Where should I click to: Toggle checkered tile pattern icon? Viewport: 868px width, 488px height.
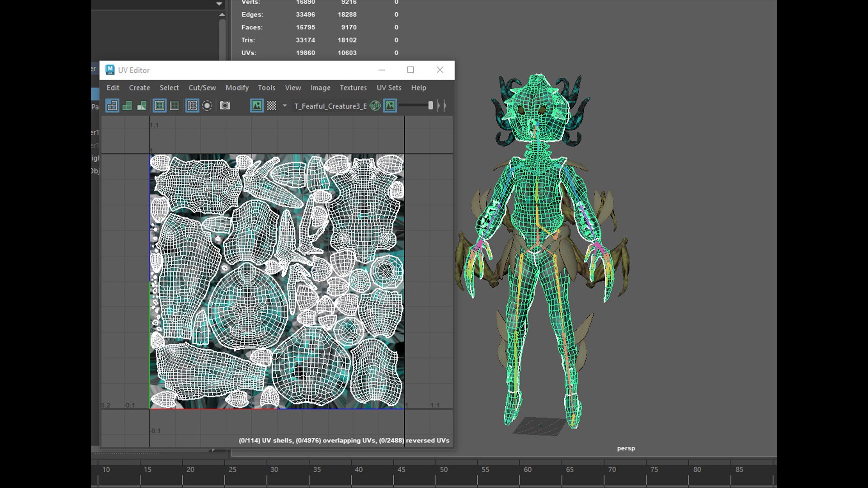272,106
